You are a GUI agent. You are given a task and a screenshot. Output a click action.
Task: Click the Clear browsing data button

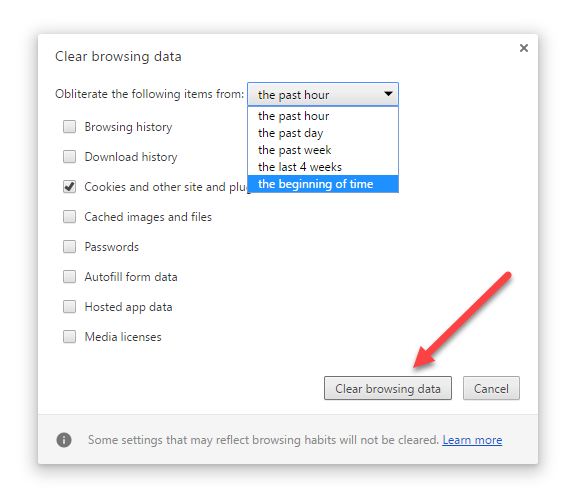click(388, 388)
